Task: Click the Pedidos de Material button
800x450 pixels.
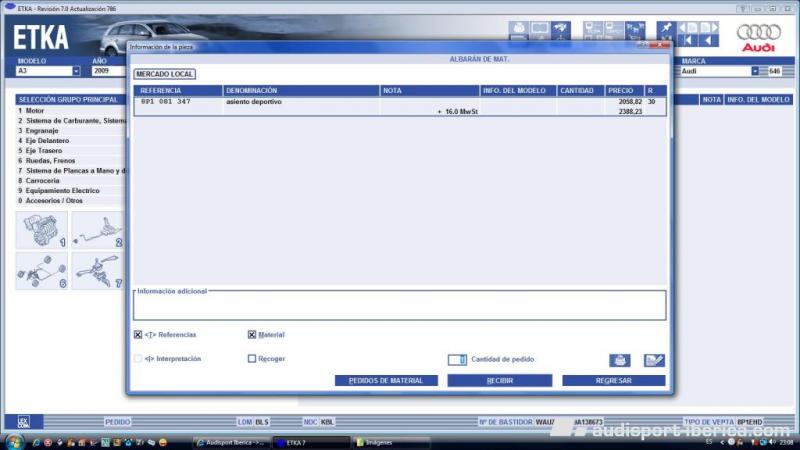Action: [386, 381]
